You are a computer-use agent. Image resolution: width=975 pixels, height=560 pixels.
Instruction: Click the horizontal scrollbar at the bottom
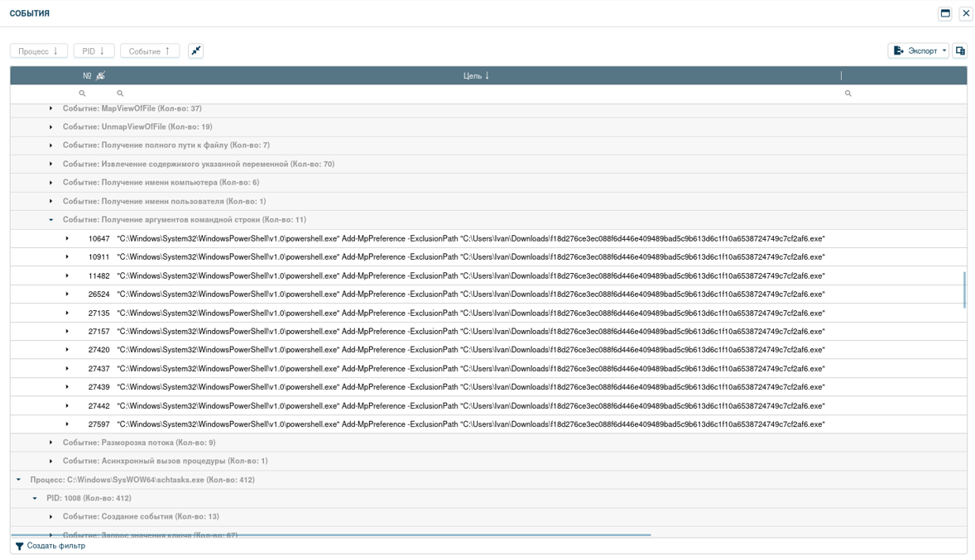(x=331, y=535)
